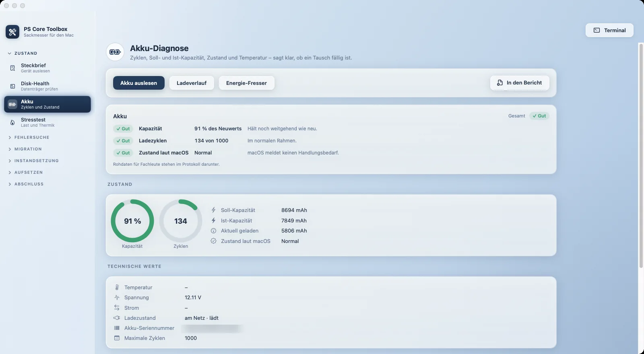
Task: Click the bolt icon next to Ist-Kapazität
Action: (213, 220)
